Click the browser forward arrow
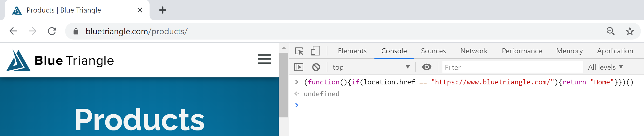644x136 pixels. coord(33,31)
